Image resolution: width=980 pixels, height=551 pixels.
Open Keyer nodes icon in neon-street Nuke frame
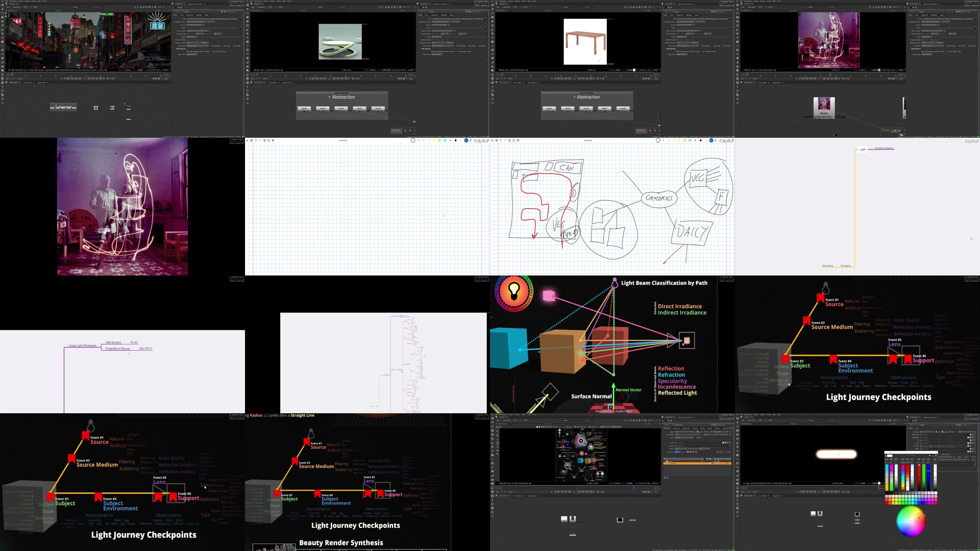click(2, 30)
